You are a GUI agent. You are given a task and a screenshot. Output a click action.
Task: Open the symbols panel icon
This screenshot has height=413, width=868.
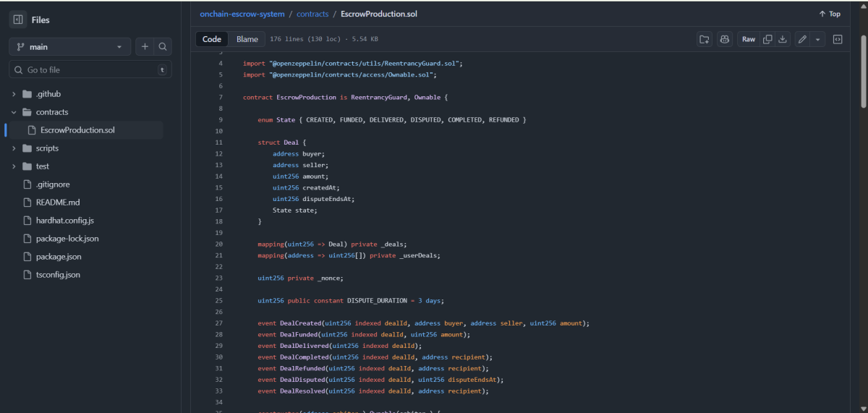838,39
